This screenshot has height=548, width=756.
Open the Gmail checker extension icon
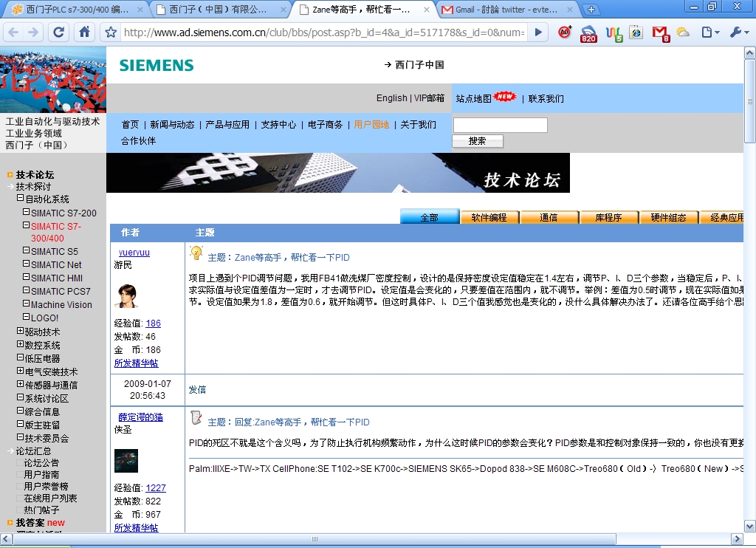coord(661,33)
